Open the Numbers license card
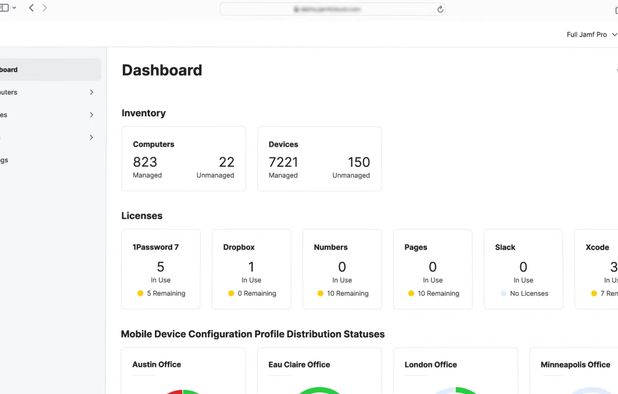Image resolution: width=618 pixels, height=394 pixels. click(x=342, y=269)
